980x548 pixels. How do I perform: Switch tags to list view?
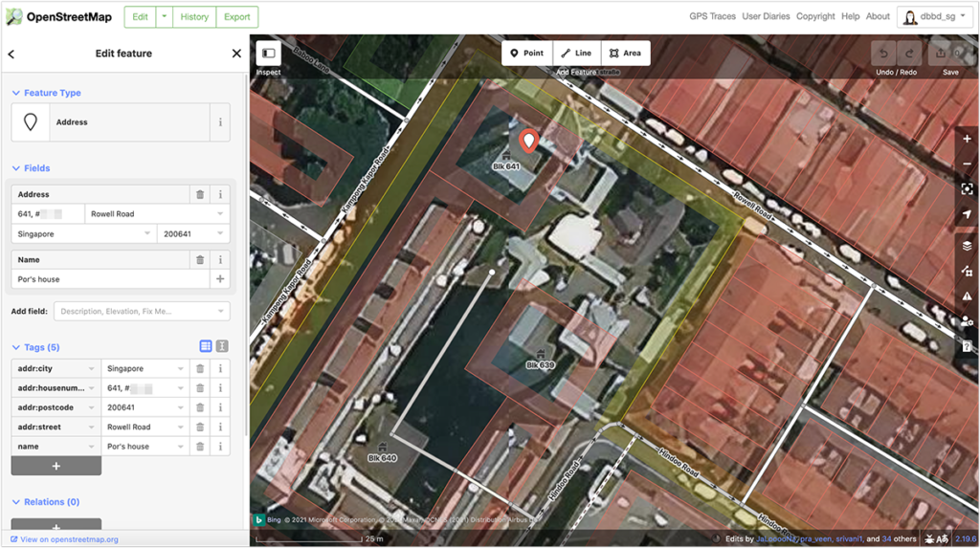tap(206, 346)
